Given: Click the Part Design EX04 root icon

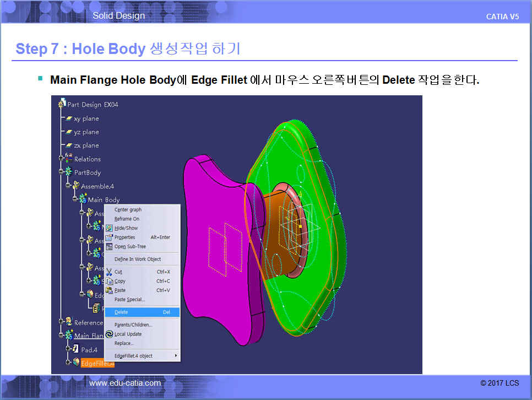Looking at the screenshot, I should [x=62, y=104].
